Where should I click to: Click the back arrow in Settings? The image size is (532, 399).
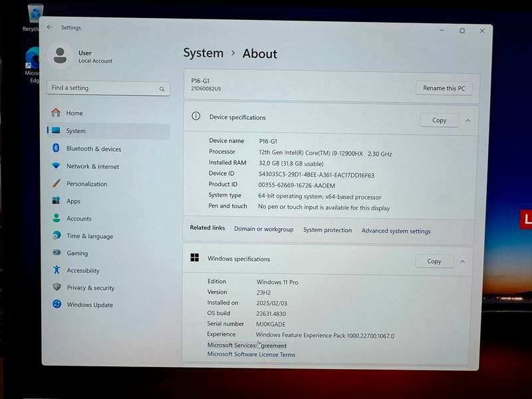[x=50, y=27]
